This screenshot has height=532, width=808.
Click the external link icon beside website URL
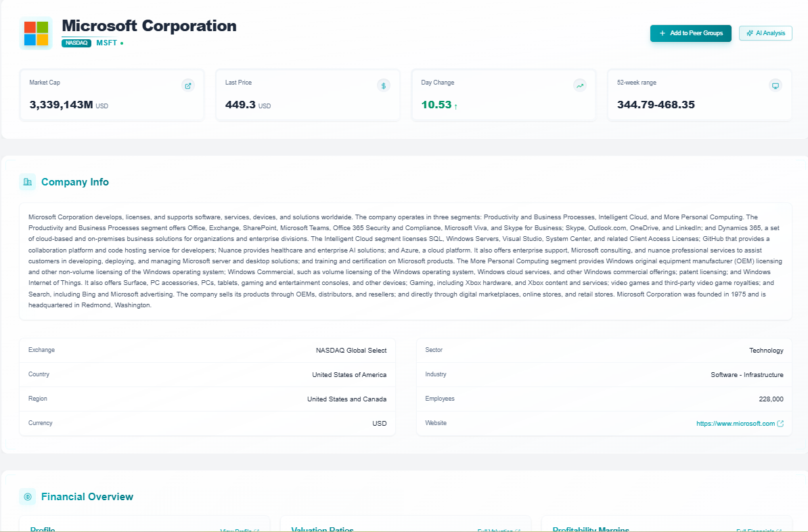[x=780, y=424]
